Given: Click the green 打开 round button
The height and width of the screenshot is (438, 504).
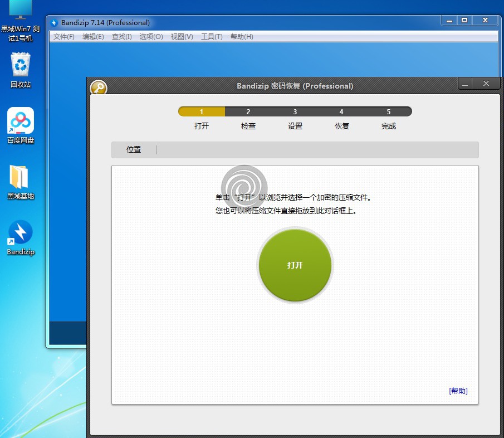Looking at the screenshot, I should [295, 265].
